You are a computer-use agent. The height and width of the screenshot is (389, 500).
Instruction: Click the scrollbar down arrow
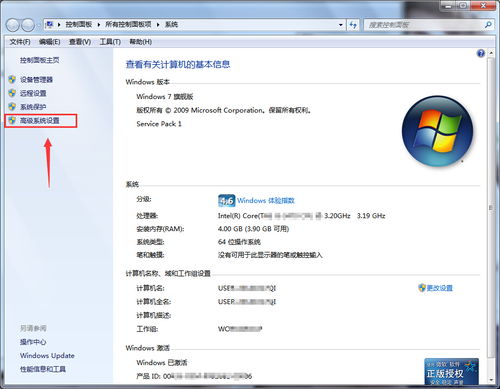pos(491,380)
